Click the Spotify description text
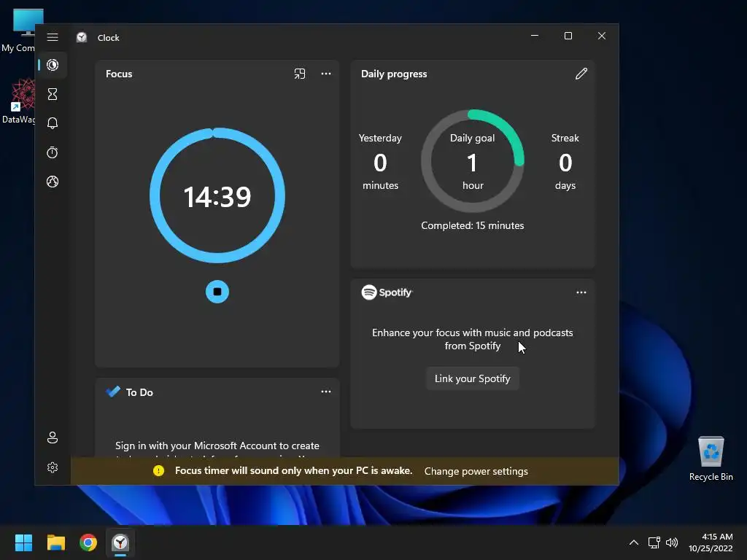Viewport: 747px width, 560px height. pyautogui.click(x=473, y=339)
